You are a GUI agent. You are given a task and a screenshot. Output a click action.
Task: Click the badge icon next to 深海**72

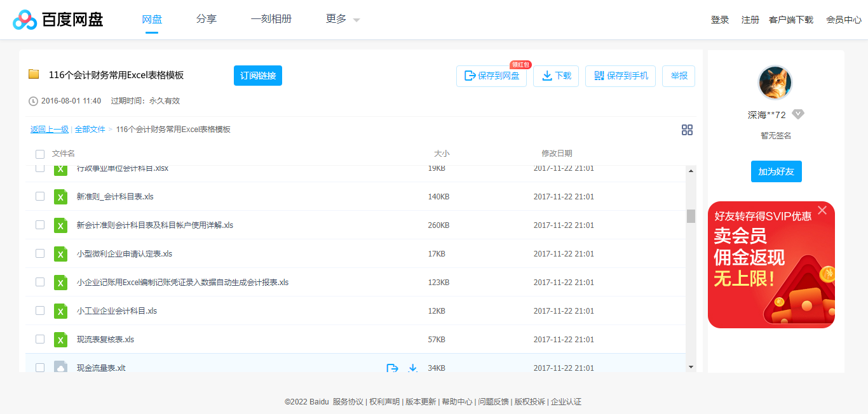[x=798, y=114]
